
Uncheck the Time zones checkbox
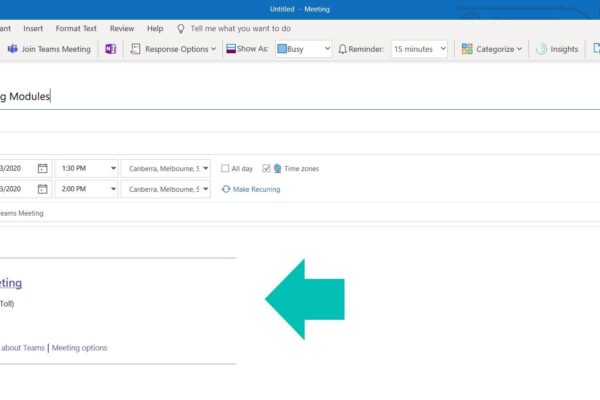(266, 168)
